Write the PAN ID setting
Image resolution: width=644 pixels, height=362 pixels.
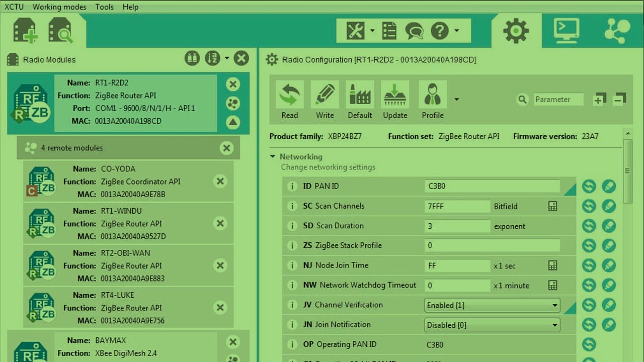pyautogui.click(x=609, y=186)
